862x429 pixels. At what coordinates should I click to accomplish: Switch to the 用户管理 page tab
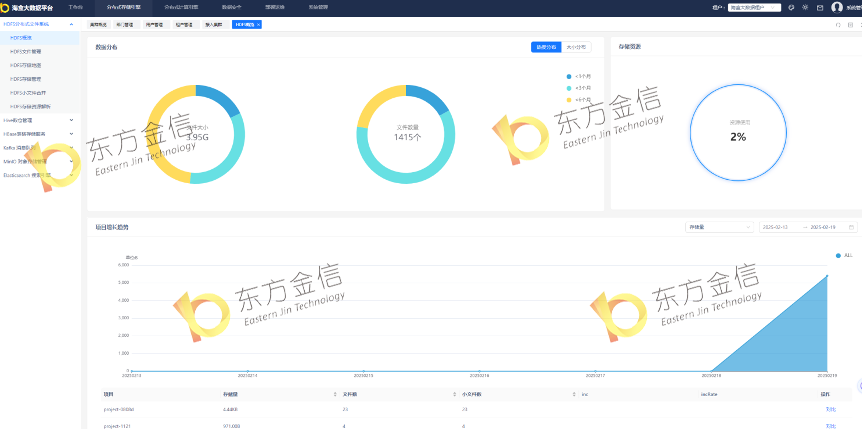[154, 25]
